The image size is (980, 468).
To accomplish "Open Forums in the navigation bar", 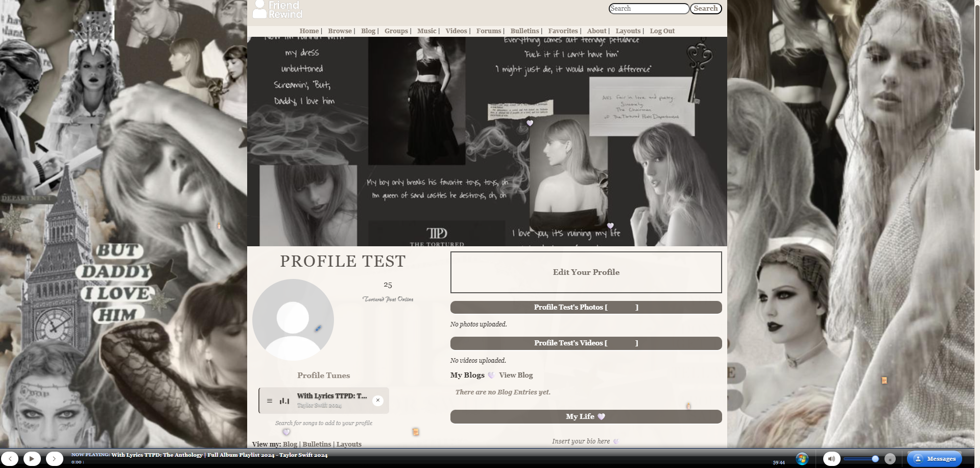I will pos(489,31).
